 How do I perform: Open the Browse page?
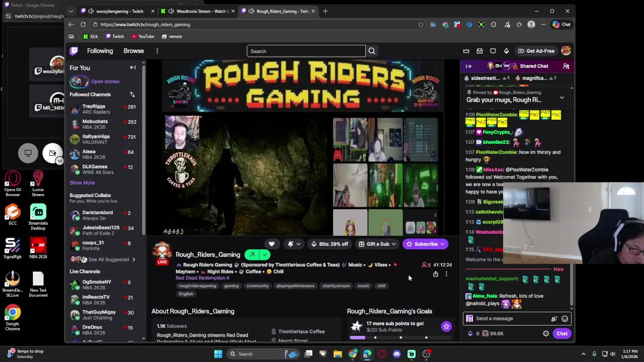pos(134,51)
